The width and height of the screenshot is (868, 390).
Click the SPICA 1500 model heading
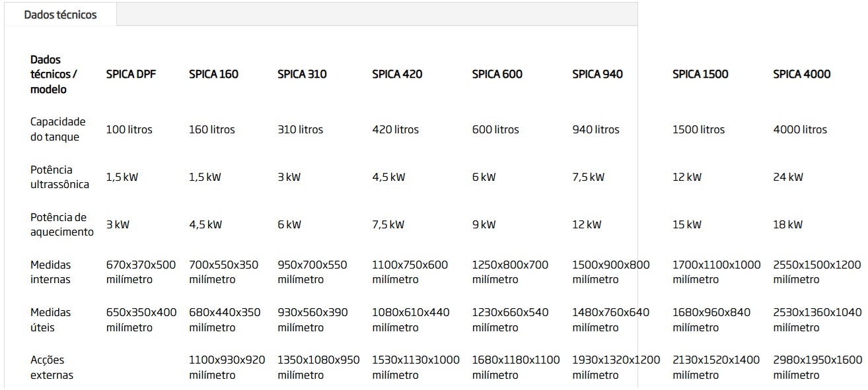click(700, 75)
